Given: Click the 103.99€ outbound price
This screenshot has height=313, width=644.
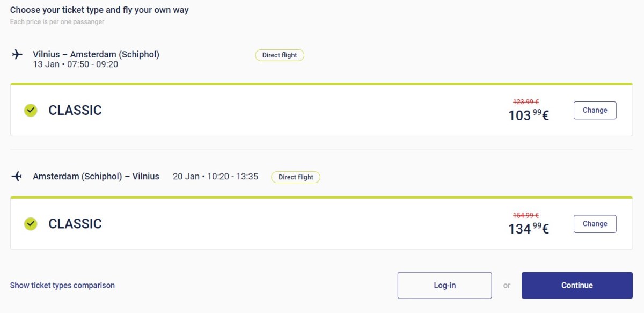Looking at the screenshot, I should point(528,115).
